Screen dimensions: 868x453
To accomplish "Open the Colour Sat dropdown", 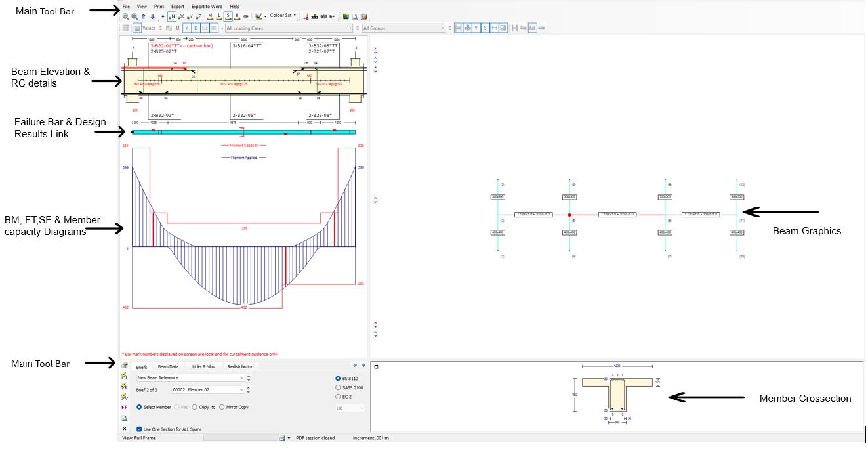I will (x=283, y=16).
